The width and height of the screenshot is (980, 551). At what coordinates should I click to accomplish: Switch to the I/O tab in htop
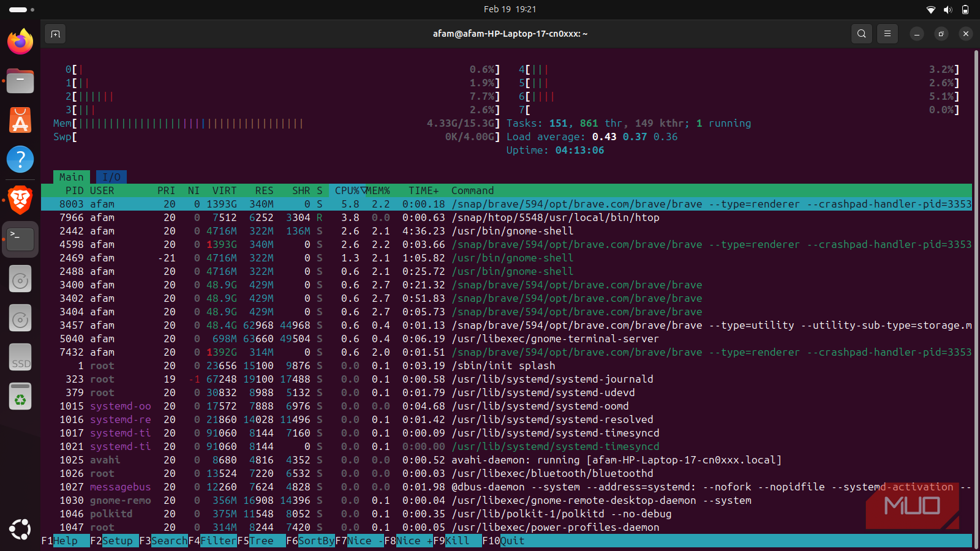pyautogui.click(x=111, y=177)
